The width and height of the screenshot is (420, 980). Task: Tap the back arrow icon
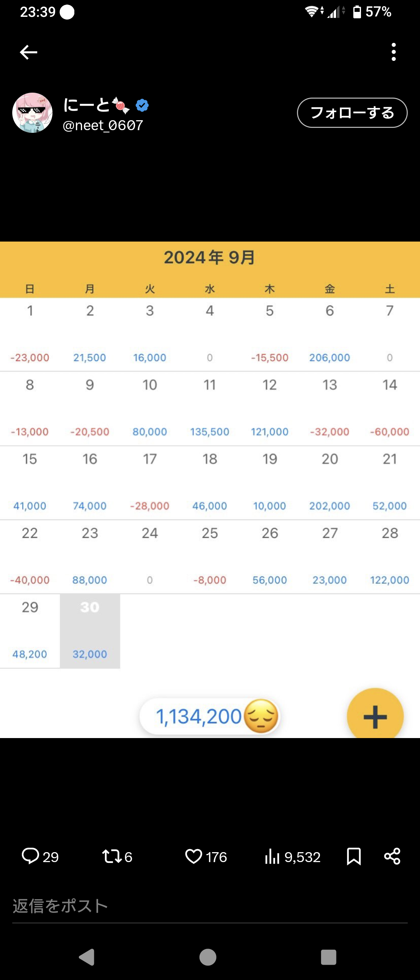28,52
